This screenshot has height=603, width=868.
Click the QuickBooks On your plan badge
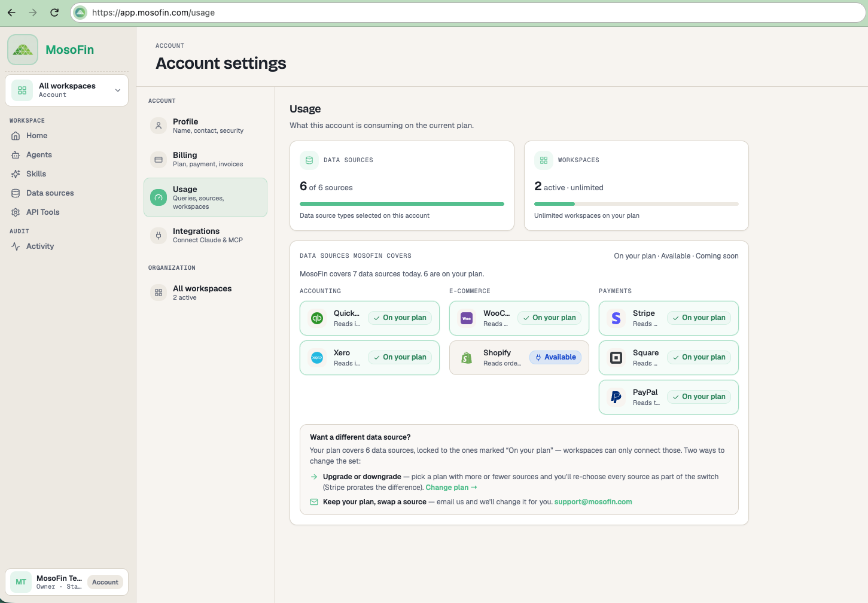coord(400,318)
